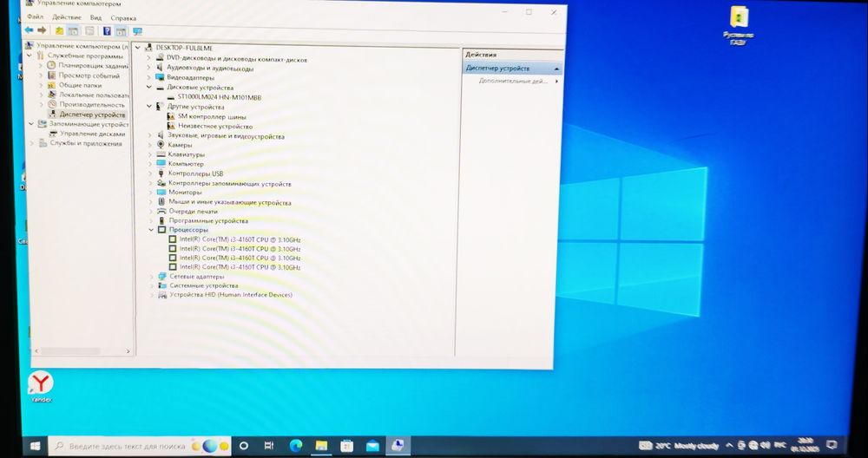Click the Очереди печати printer icon

(161, 212)
